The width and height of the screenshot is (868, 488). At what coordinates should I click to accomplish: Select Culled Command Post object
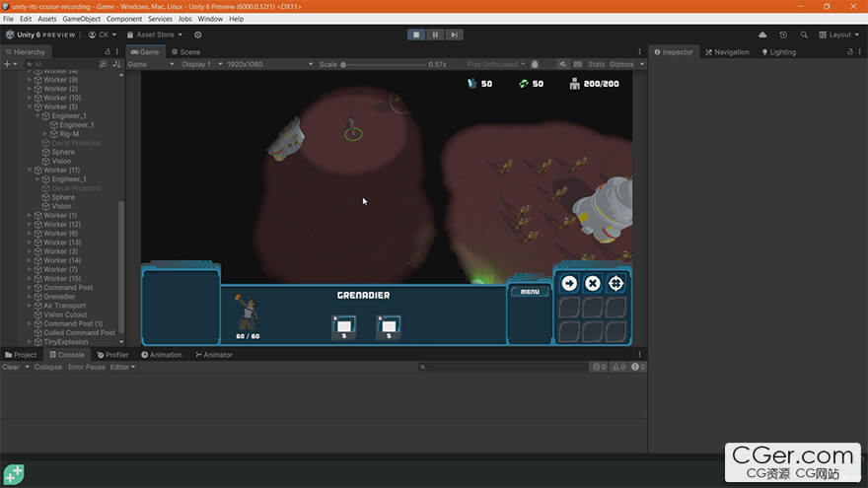[79, 332]
